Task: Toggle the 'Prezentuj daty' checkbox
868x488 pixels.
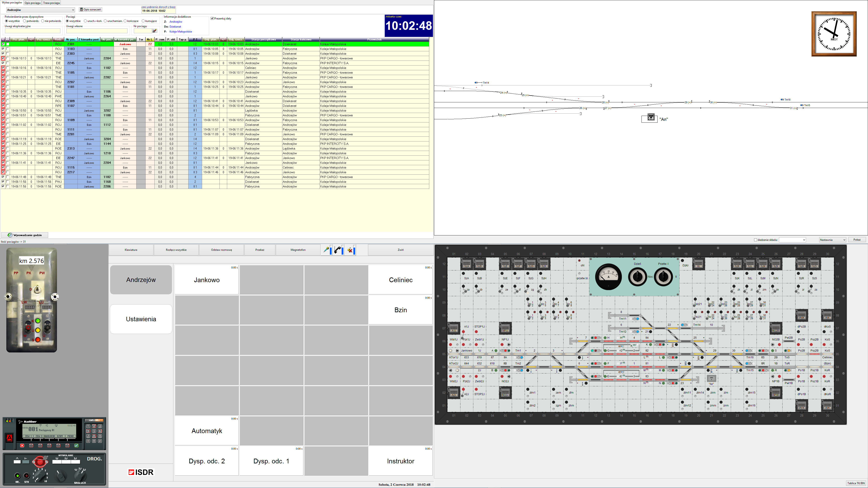Action: coord(212,19)
